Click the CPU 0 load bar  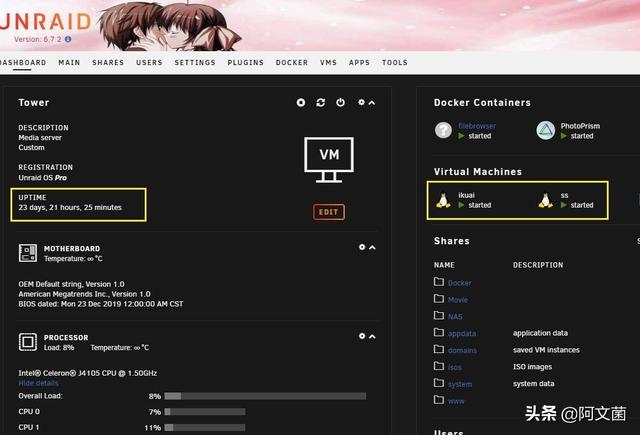[205, 412]
